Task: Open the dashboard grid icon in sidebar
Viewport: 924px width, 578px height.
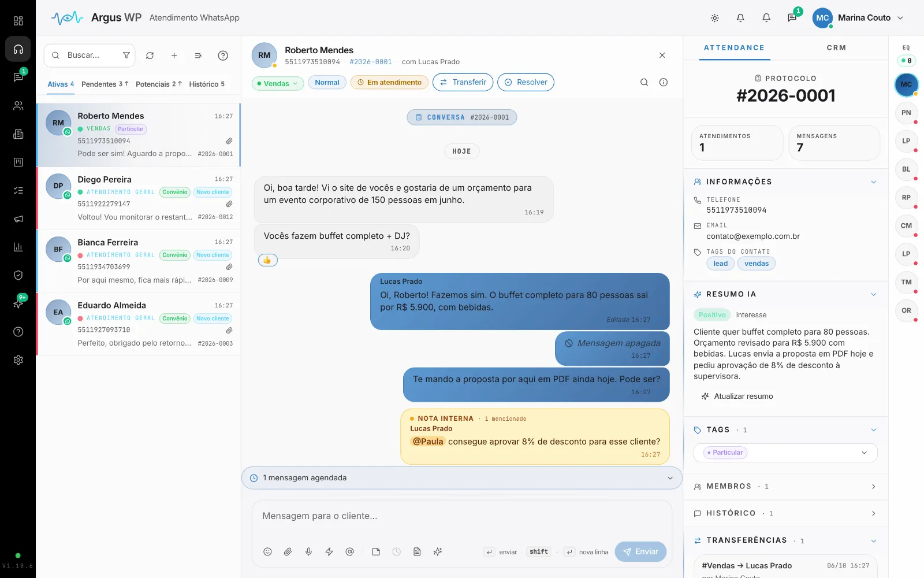Action: (x=18, y=21)
